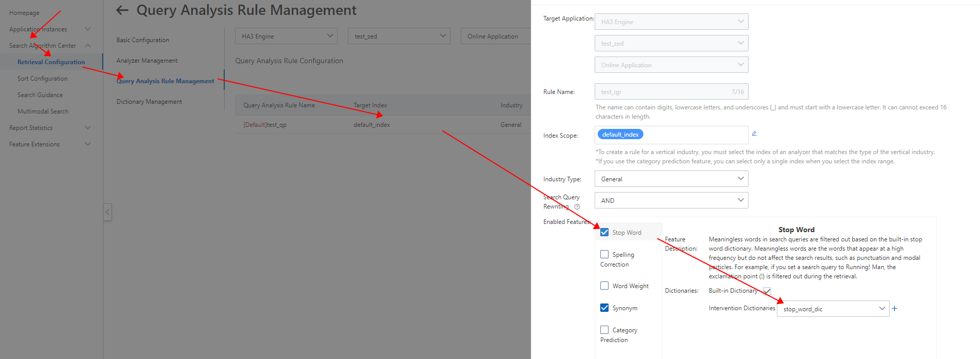The height and width of the screenshot is (359, 980).
Task: Switch to Basic Configuration tab
Action: point(143,40)
